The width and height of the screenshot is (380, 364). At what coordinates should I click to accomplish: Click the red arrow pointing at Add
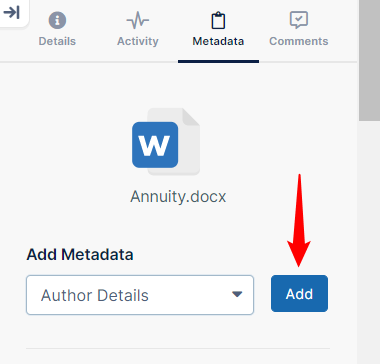pyautogui.click(x=299, y=220)
